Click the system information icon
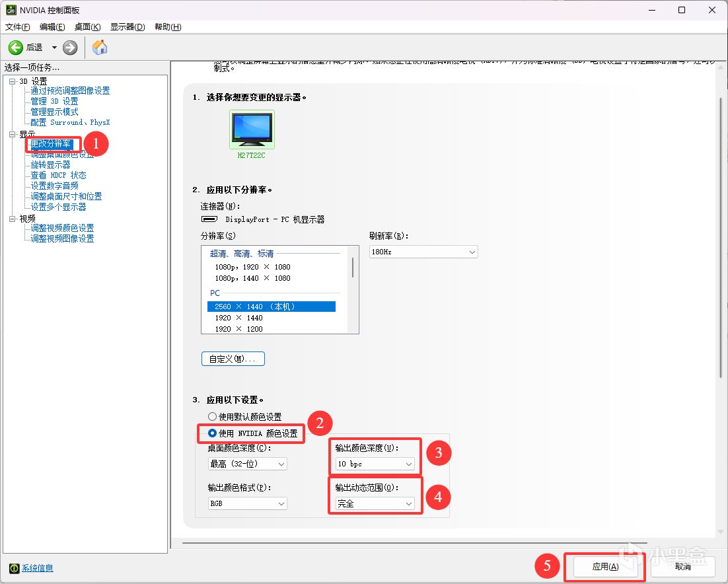This screenshot has width=728, height=584. click(14, 567)
